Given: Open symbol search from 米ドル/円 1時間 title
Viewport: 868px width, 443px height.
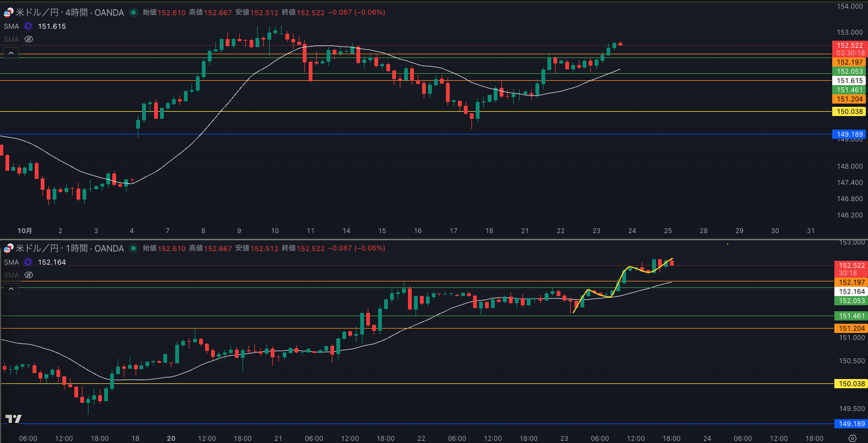Looking at the screenshot, I should click(69, 248).
